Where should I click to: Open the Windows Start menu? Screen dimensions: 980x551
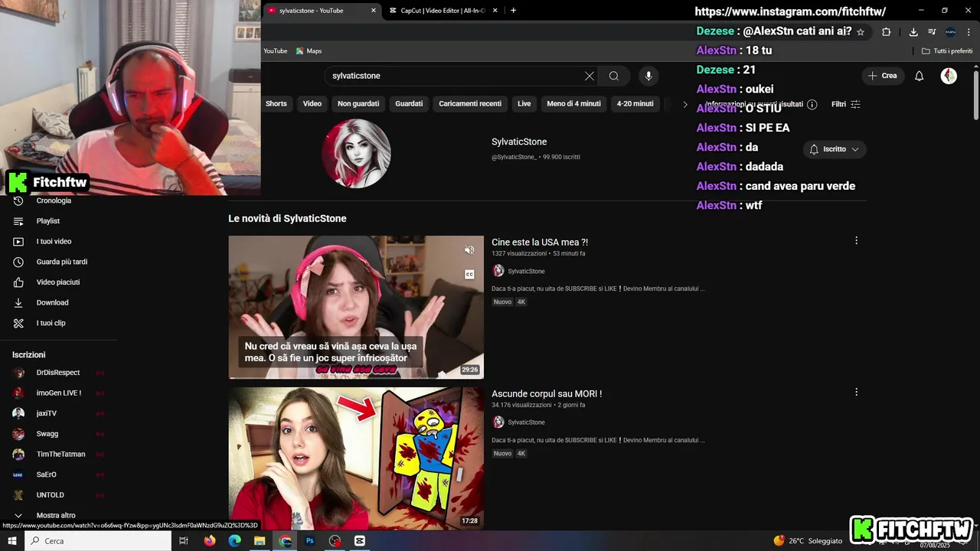[x=12, y=541]
